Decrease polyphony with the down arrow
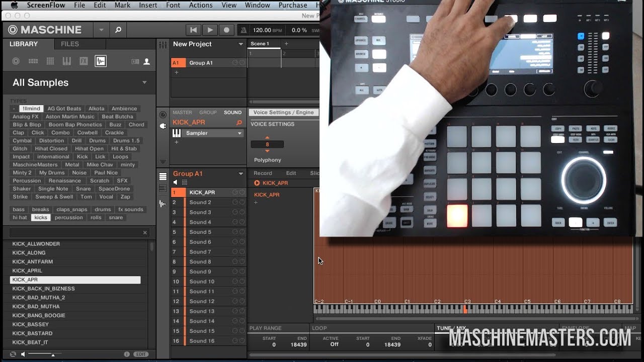This screenshot has width=644, height=362. tap(267, 151)
